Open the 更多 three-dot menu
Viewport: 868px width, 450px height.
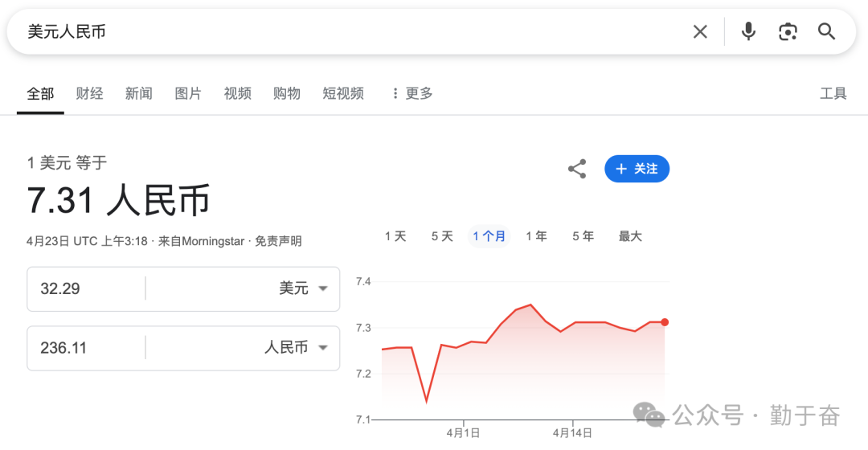pos(411,93)
